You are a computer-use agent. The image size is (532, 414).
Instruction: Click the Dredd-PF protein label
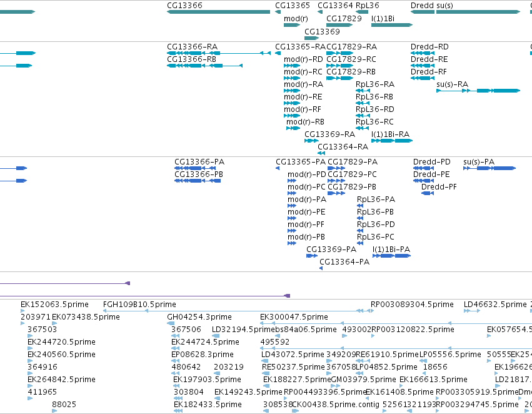pyautogui.click(x=439, y=187)
